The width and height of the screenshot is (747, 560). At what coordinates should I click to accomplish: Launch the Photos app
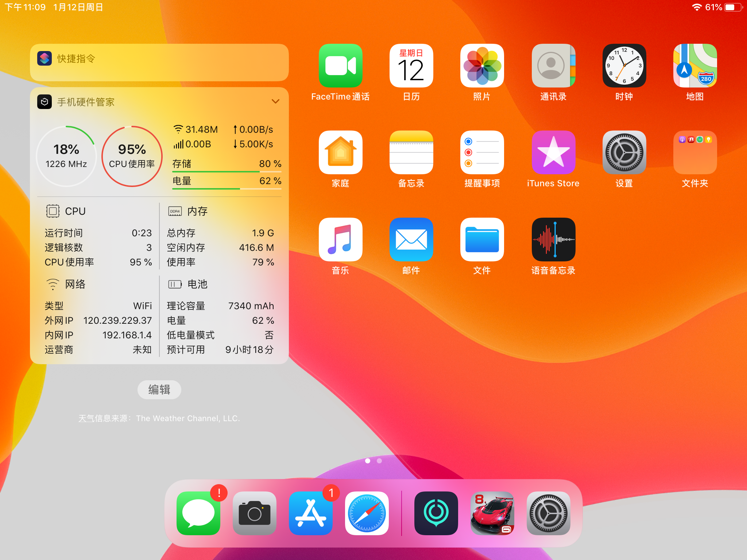pyautogui.click(x=482, y=66)
